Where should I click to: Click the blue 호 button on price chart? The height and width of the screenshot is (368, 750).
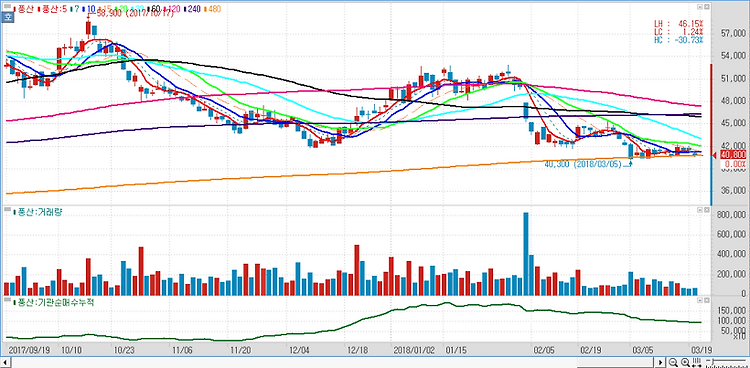click(x=8, y=17)
